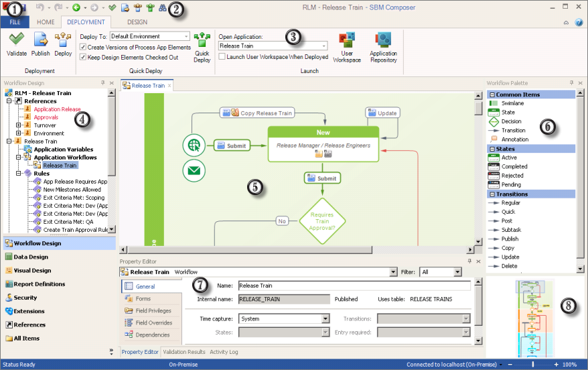Switch to the DESIGN ribbon tab
Viewport: 588px width, 370px height.
[x=137, y=22]
